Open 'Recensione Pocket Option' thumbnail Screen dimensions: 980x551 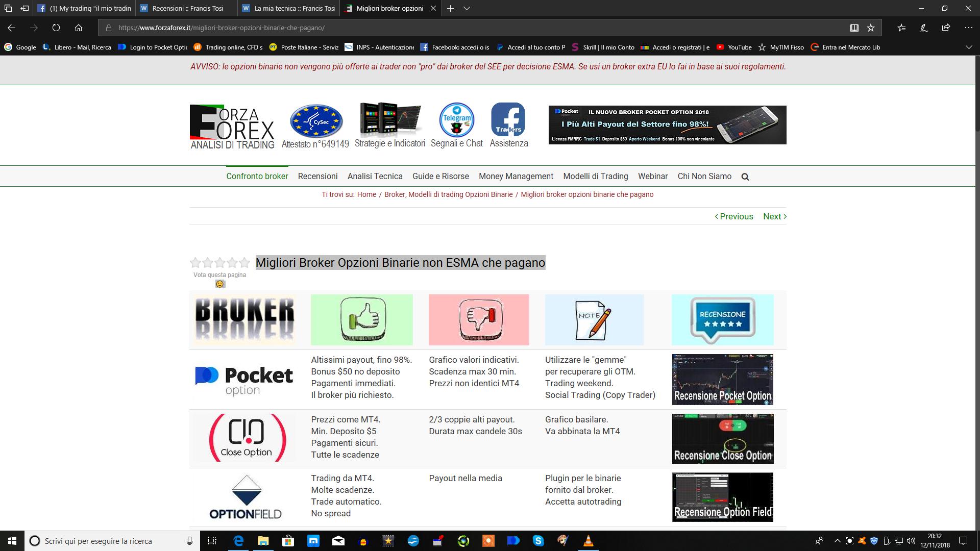click(x=722, y=380)
